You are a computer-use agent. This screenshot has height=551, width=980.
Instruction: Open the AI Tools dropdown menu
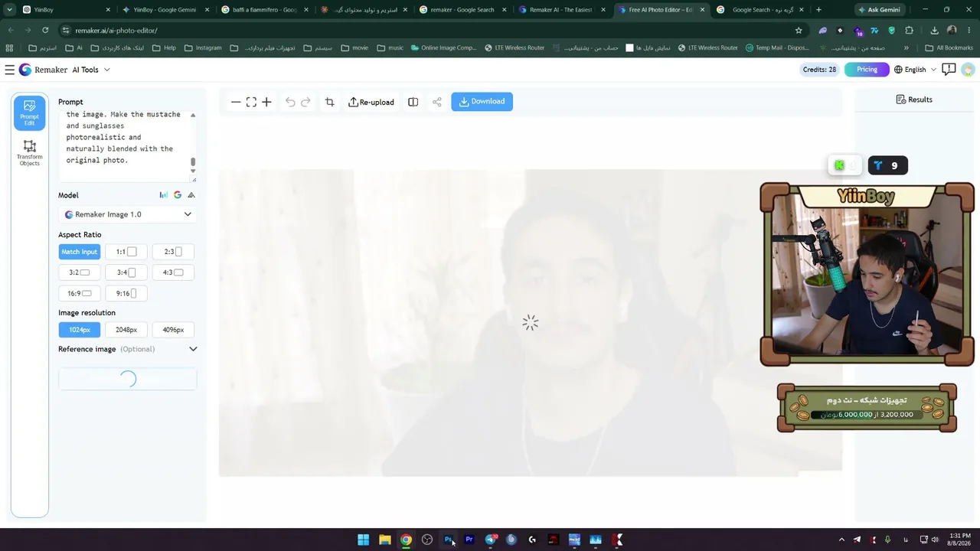click(91, 70)
